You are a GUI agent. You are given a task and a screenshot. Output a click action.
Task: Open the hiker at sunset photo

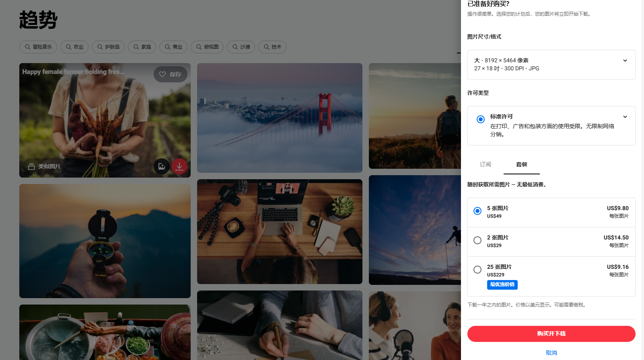415,116
